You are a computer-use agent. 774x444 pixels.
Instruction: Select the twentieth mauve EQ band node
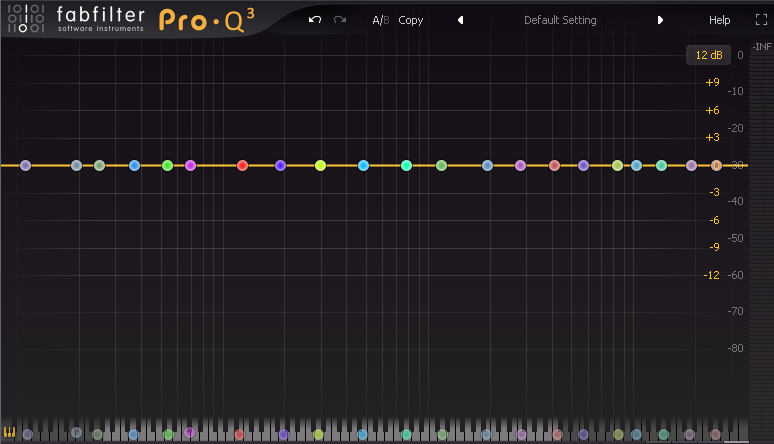coord(692,165)
